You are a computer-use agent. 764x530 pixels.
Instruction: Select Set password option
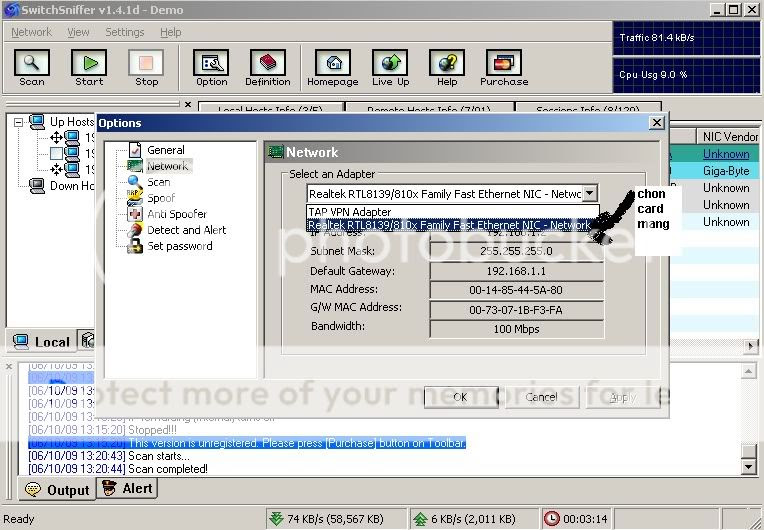pyautogui.click(x=180, y=246)
